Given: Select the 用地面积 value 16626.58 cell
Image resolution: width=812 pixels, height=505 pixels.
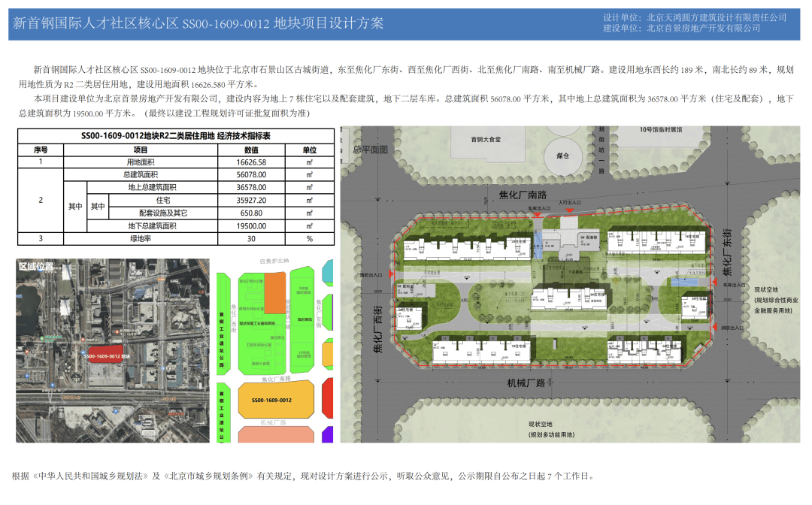Looking at the screenshot, I should [251, 162].
